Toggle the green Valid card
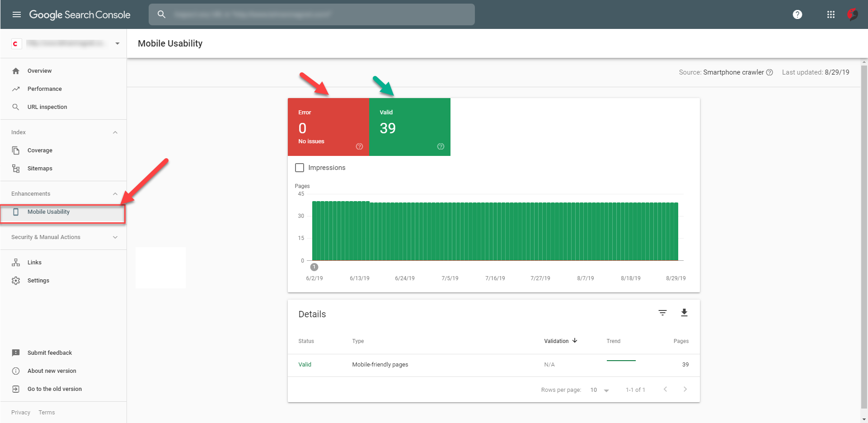The image size is (868, 423). click(x=410, y=127)
